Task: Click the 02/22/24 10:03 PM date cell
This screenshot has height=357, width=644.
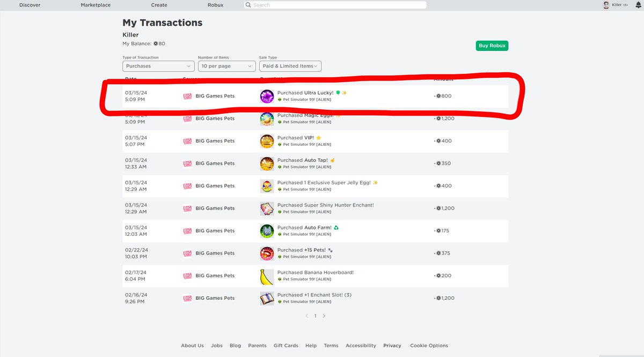Action: (x=136, y=254)
